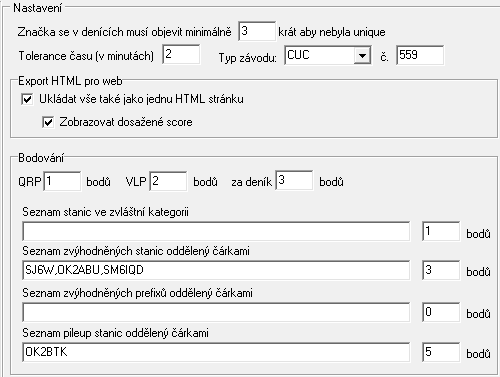This screenshot has width=500, height=377.
Task: Open the 'Typ závodu' CUC dropdown arrow
Action: click(x=362, y=55)
